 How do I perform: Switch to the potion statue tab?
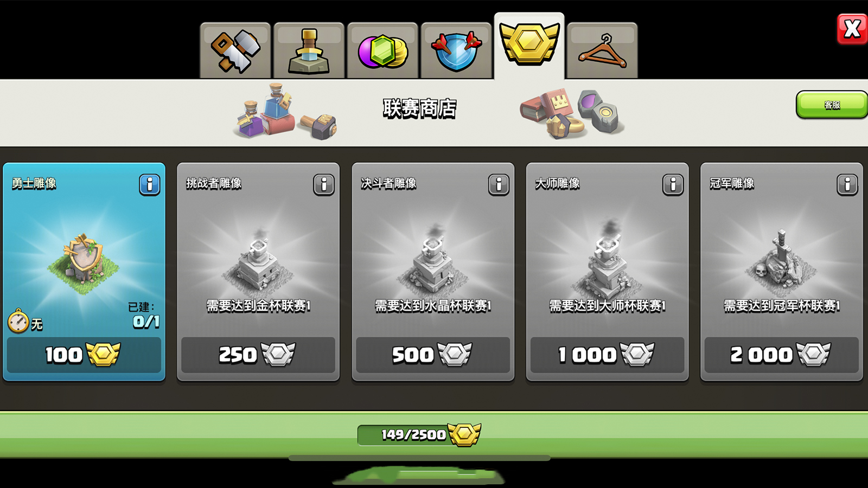coord(309,51)
